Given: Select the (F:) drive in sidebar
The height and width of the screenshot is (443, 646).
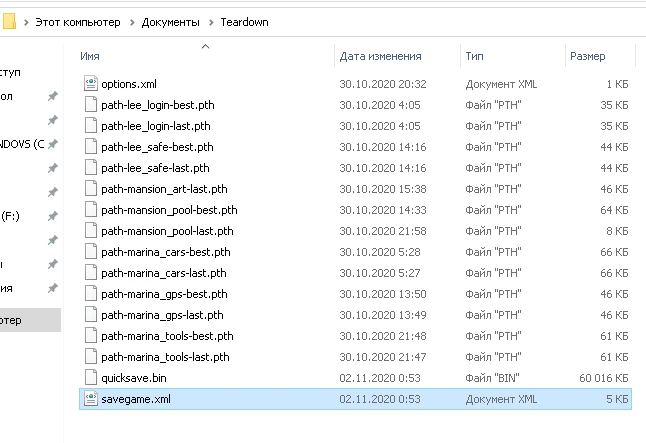Looking at the screenshot, I should [10, 216].
